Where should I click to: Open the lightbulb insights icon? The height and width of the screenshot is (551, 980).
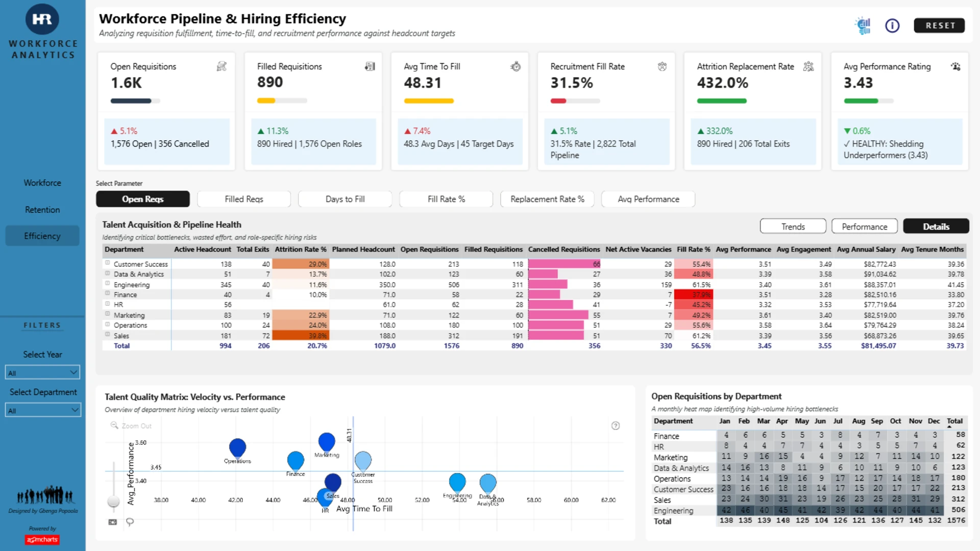point(863,26)
